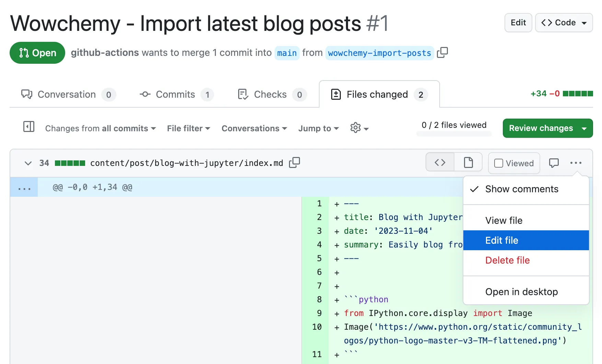Expand the Jump to dropdown

coord(318,129)
